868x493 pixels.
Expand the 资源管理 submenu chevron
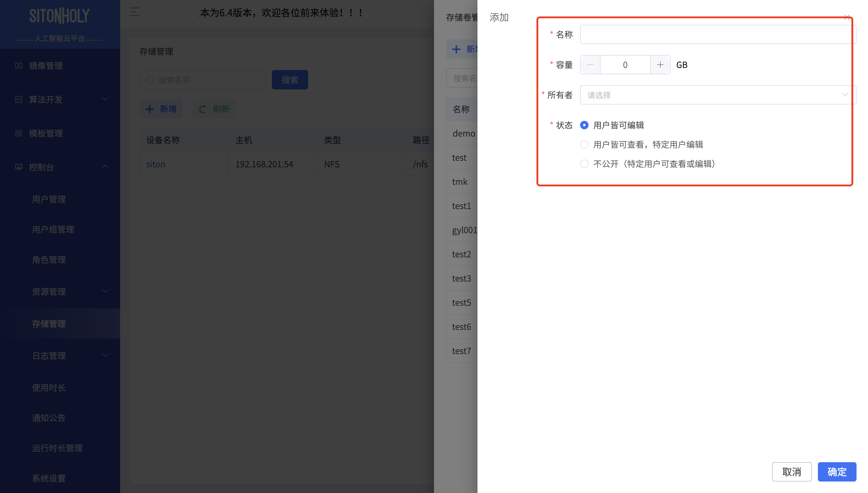105,291
